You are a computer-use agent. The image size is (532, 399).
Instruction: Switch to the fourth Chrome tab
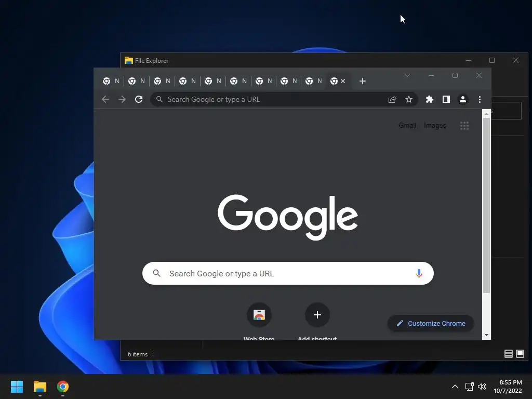pos(187,81)
